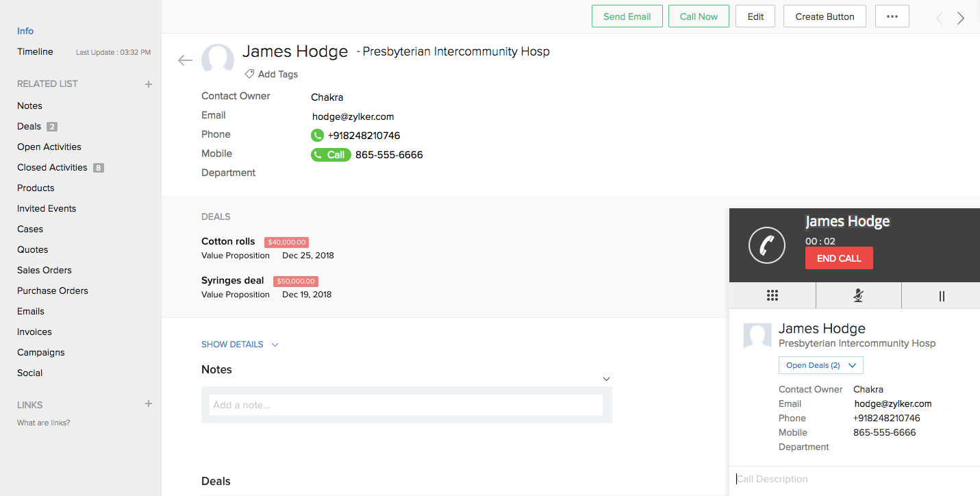The height and width of the screenshot is (496, 980).
Task: Put the ongoing call on hold
Action: coord(942,295)
